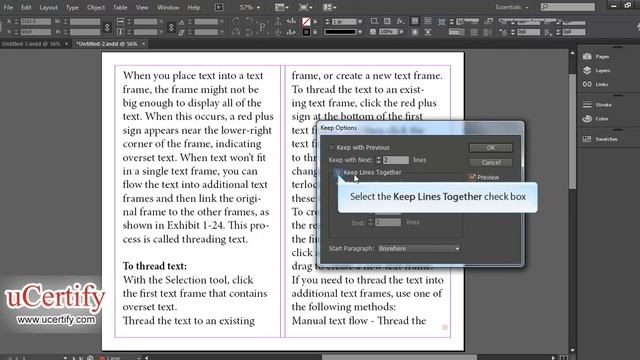This screenshot has height=360, width=640.
Task: Open the Start Paragraph dropdown
Action: tap(419, 248)
